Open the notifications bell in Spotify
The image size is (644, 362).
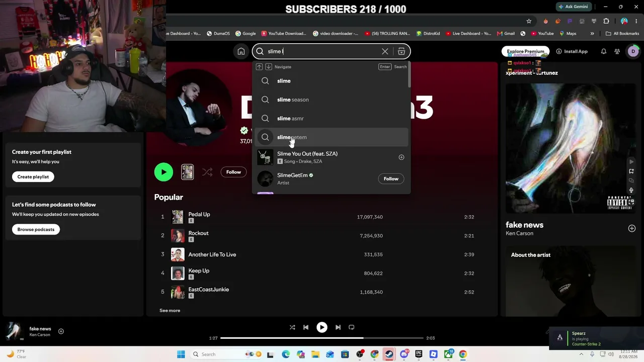point(604,51)
